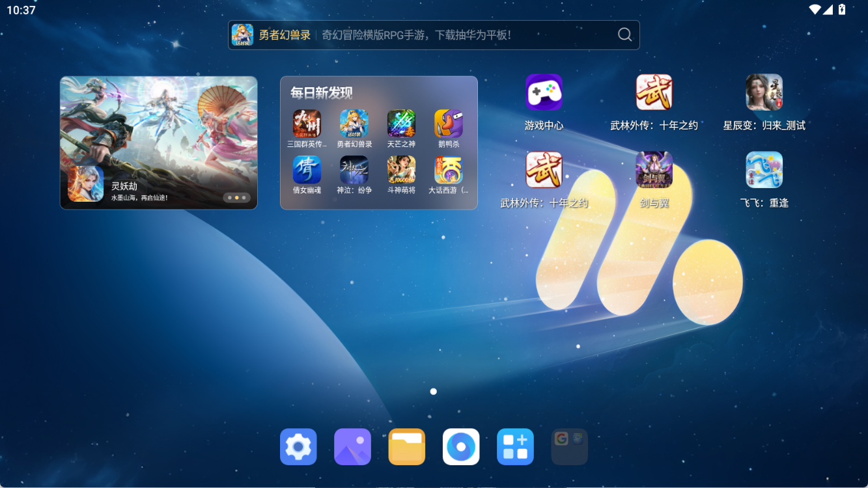Open the 游戏中心 game center app
This screenshot has height=488, width=868.
click(x=544, y=92)
